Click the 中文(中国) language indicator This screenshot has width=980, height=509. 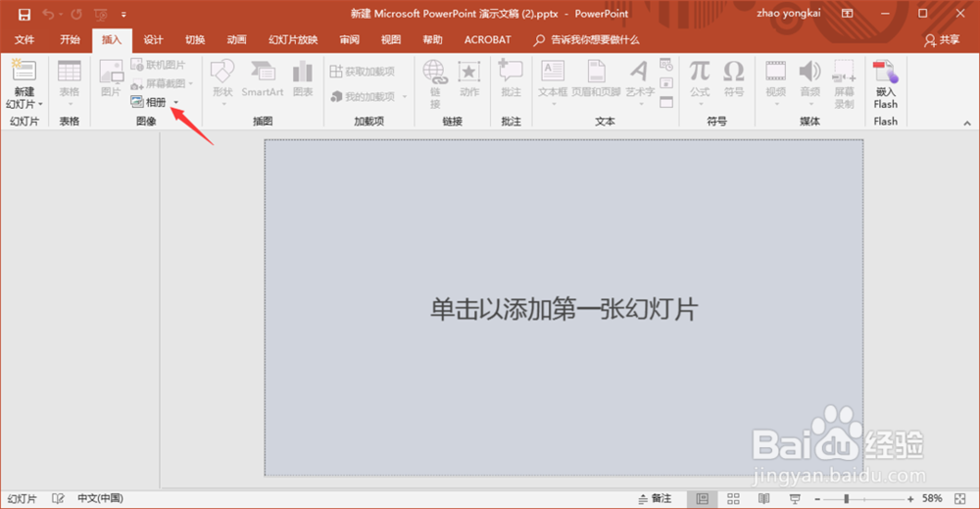pyautogui.click(x=100, y=498)
